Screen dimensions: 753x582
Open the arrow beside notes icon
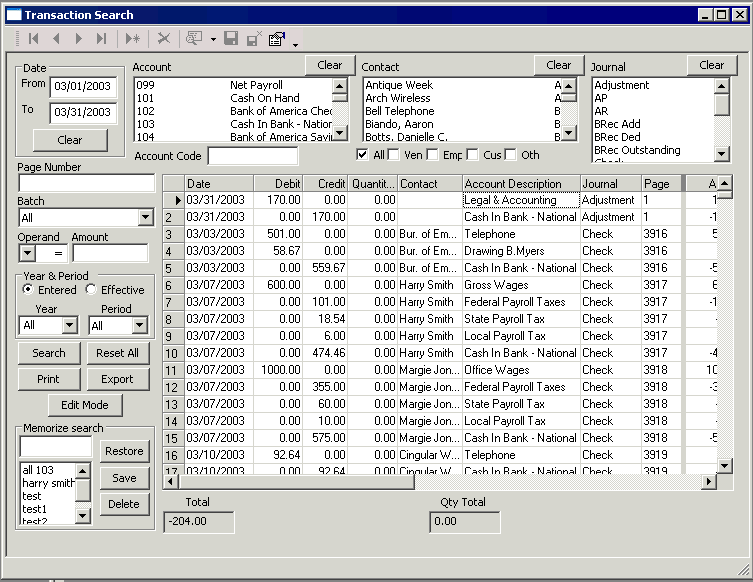point(213,39)
